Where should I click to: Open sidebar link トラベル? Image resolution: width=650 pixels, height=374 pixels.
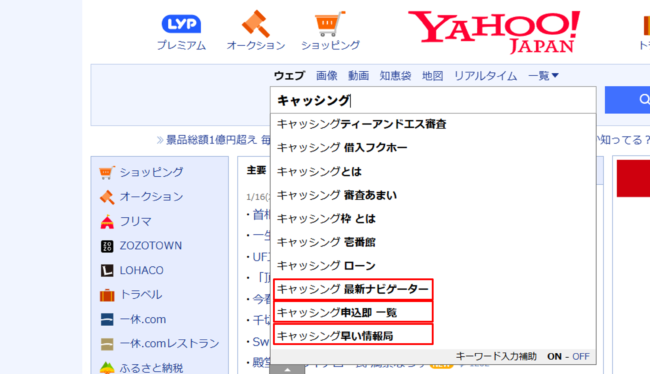pyautogui.click(x=141, y=295)
